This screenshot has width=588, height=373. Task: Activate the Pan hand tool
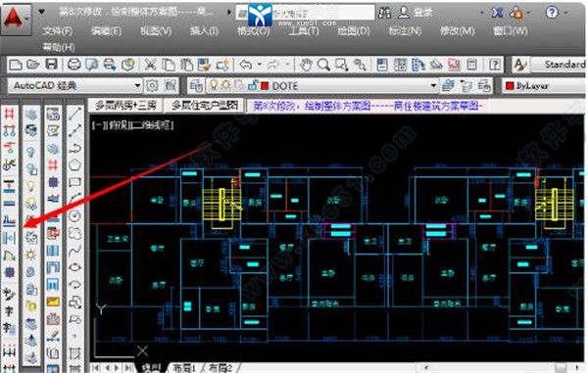coord(306,65)
